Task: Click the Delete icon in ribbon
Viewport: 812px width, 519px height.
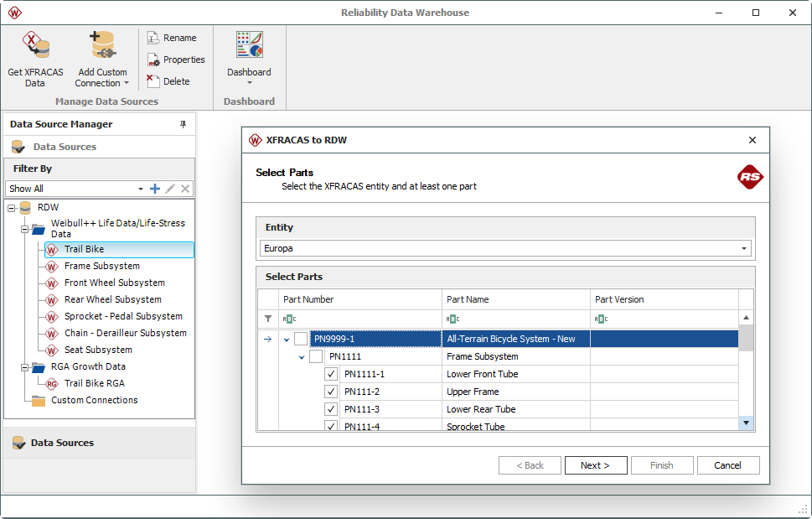Action: (153, 81)
